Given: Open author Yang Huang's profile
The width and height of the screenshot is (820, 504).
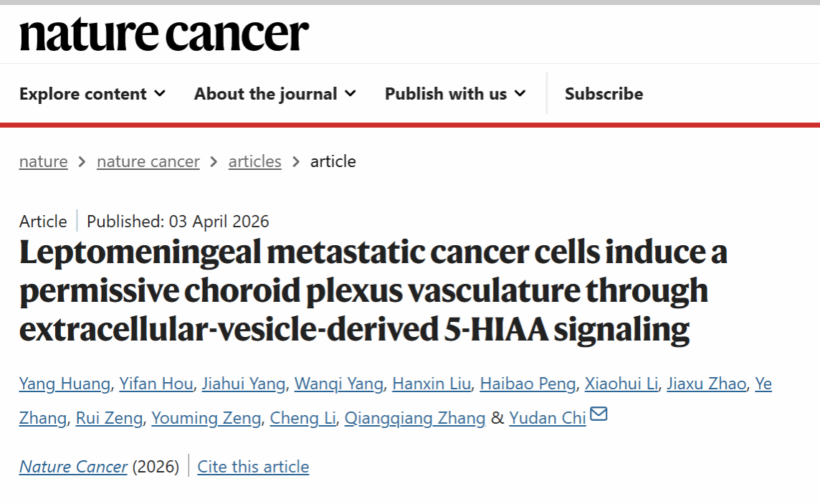Looking at the screenshot, I should point(65,384).
